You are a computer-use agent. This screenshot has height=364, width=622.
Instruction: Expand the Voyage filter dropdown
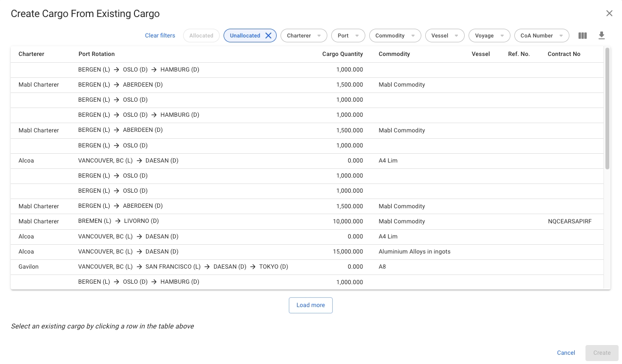489,36
